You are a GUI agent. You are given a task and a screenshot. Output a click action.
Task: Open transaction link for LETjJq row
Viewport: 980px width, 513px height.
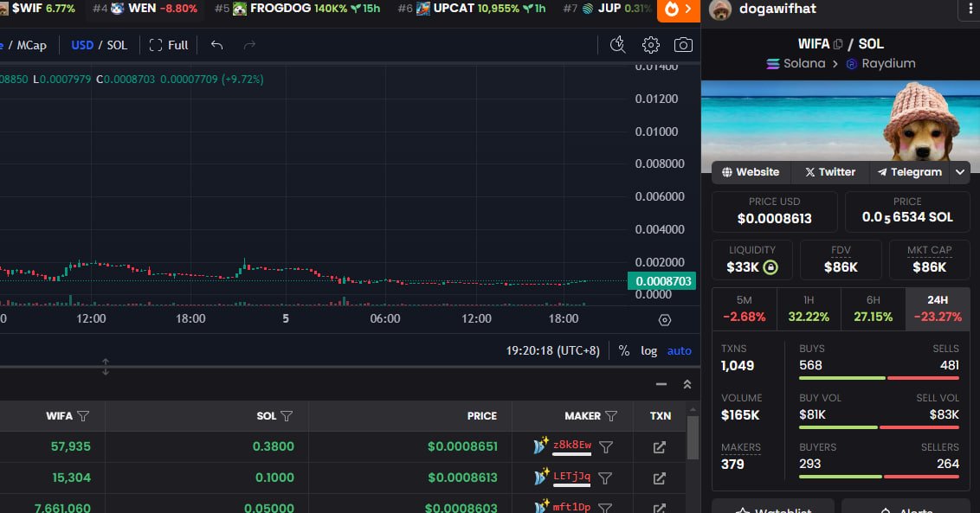660,478
